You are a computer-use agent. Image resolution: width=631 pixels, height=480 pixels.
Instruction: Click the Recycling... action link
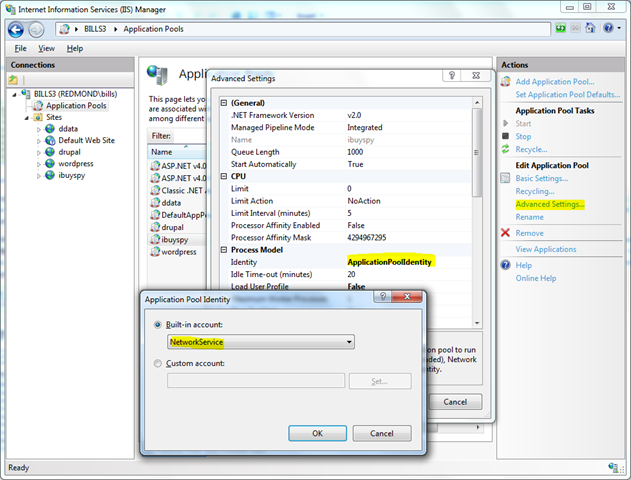(535, 191)
